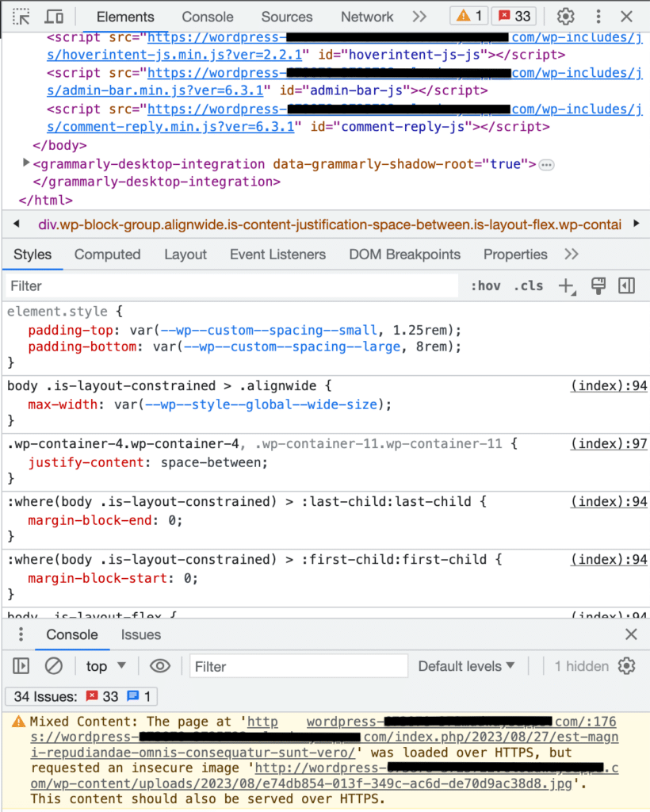Open the top JavaScript context dropdown
Image resolution: width=650 pixels, height=812 pixels.
[106, 666]
